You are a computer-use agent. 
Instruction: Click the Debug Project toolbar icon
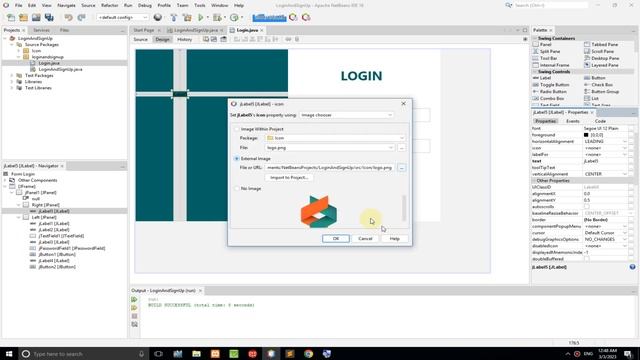[217, 18]
